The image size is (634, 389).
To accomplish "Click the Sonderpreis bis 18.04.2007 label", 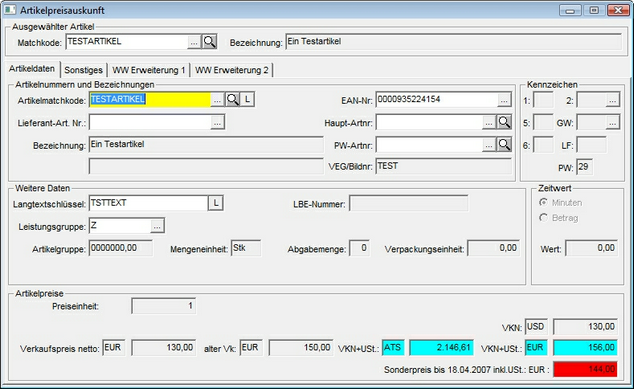I will [467, 370].
